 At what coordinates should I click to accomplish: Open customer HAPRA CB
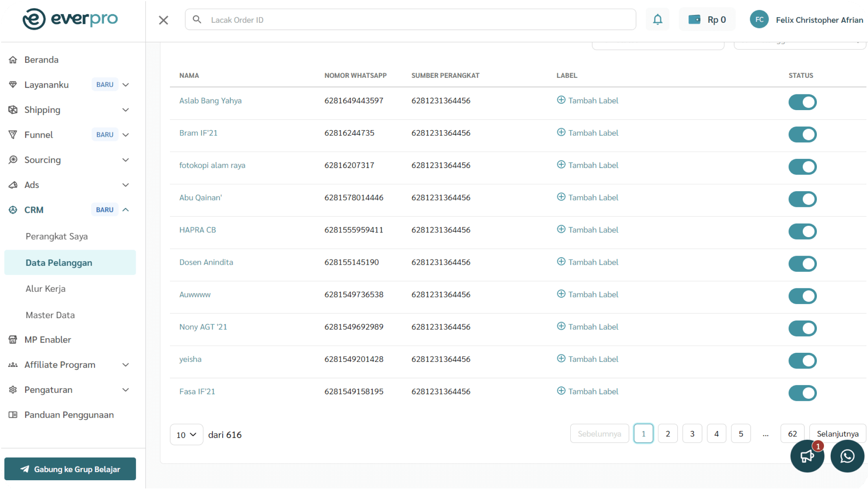[197, 230]
